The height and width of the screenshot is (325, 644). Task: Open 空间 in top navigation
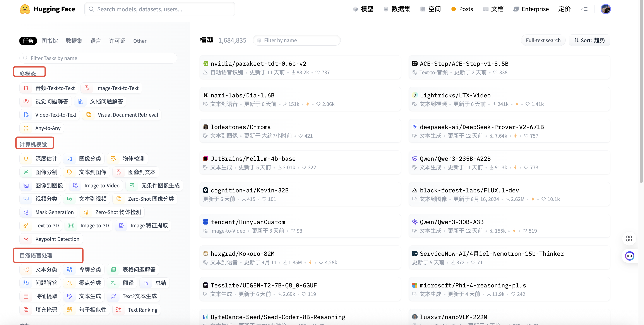coord(430,9)
